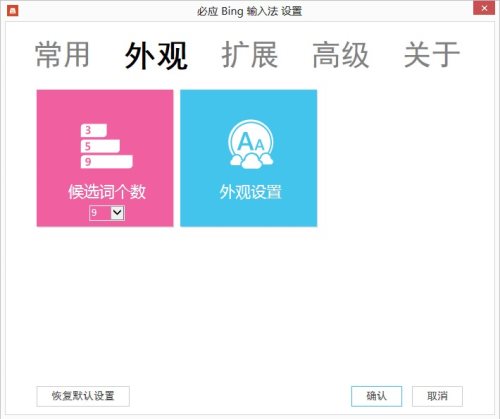This screenshot has width=500, height=419.
Task: Select the 外观 tab
Action: pos(156,55)
